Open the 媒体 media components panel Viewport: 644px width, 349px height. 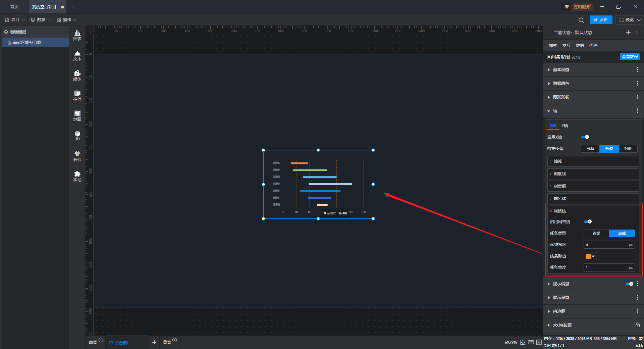pos(77,76)
